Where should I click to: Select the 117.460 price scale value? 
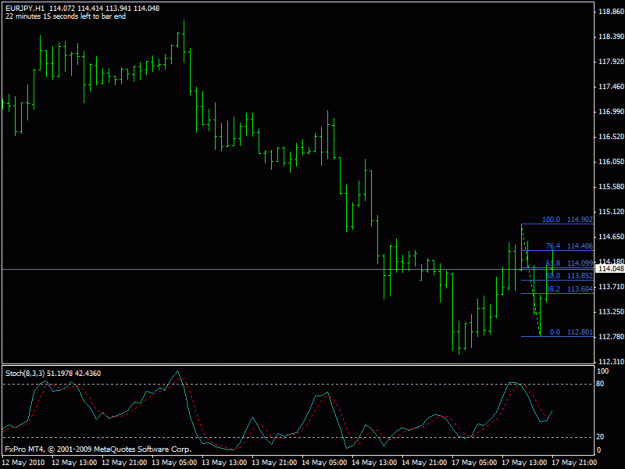click(x=611, y=87)
